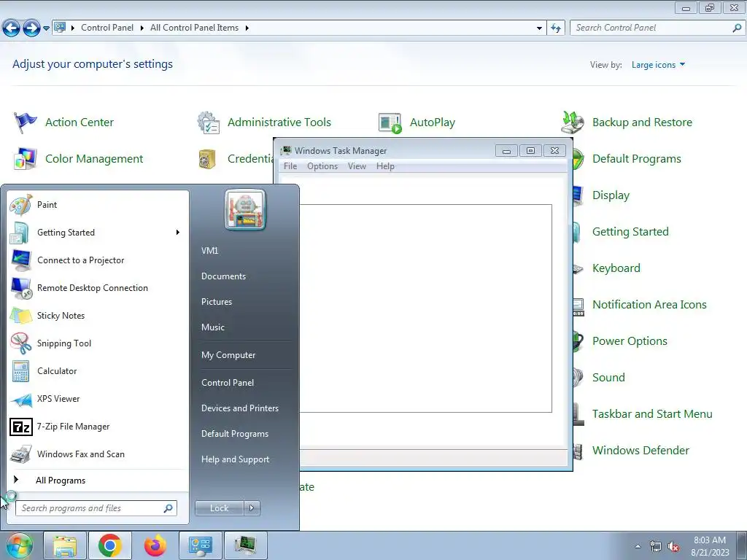Click the Lock button
Viewport: 747px width, 560px height.
(x=219, y=508)
